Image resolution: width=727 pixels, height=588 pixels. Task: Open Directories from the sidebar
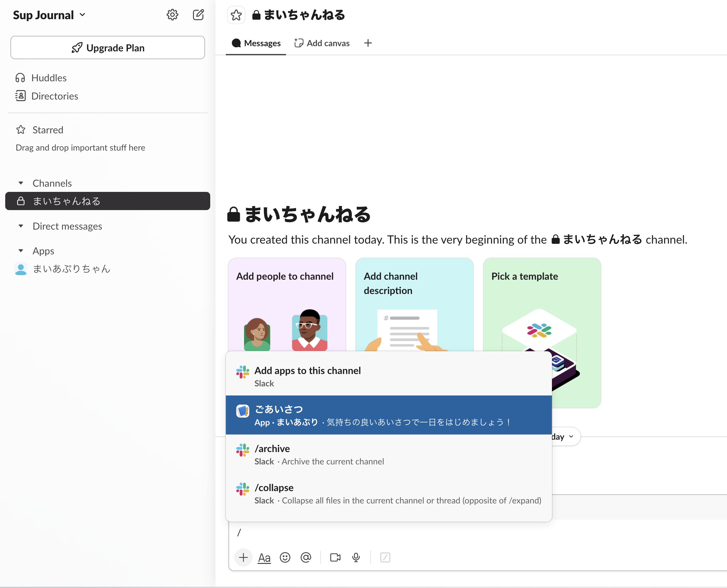(55, 96)
